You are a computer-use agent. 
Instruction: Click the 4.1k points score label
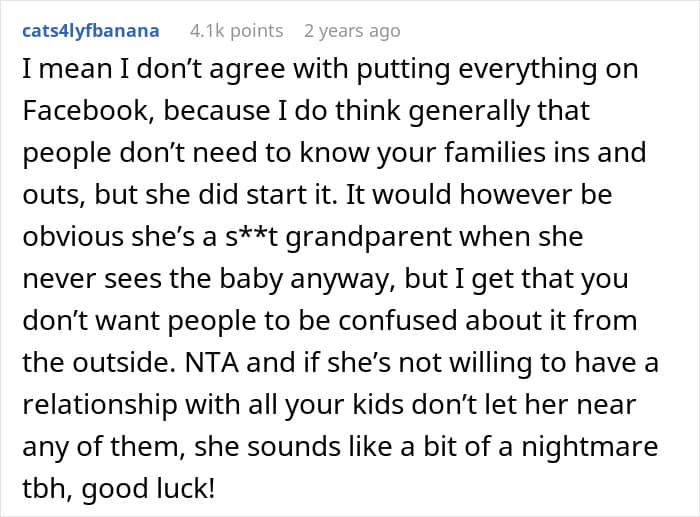pos(237,31)
